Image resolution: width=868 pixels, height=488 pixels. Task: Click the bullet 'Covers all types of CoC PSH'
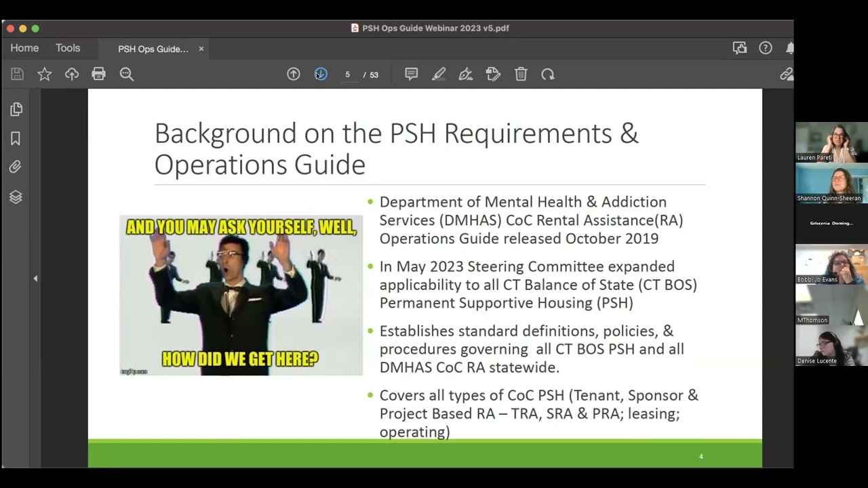click(538, 413)
